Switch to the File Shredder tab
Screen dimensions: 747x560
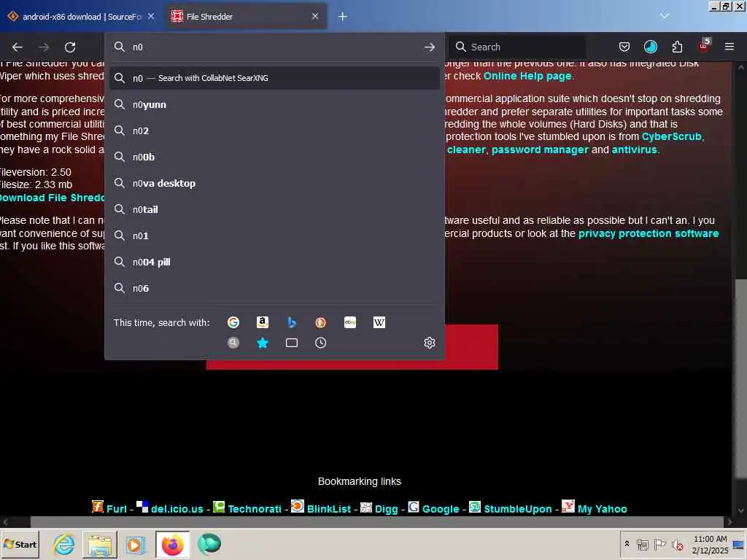pos(246,16)
